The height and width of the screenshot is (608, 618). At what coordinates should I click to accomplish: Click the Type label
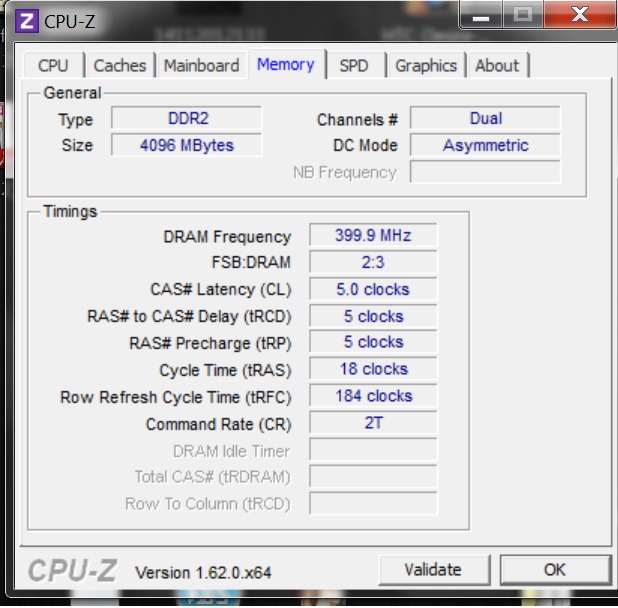(76, 120)
